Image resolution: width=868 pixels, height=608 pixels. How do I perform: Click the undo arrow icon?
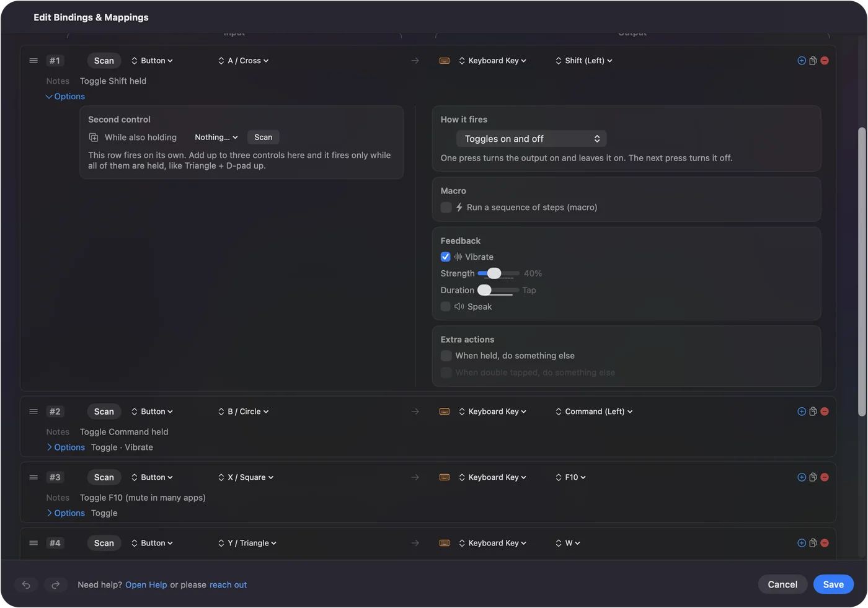click(26, 584)
